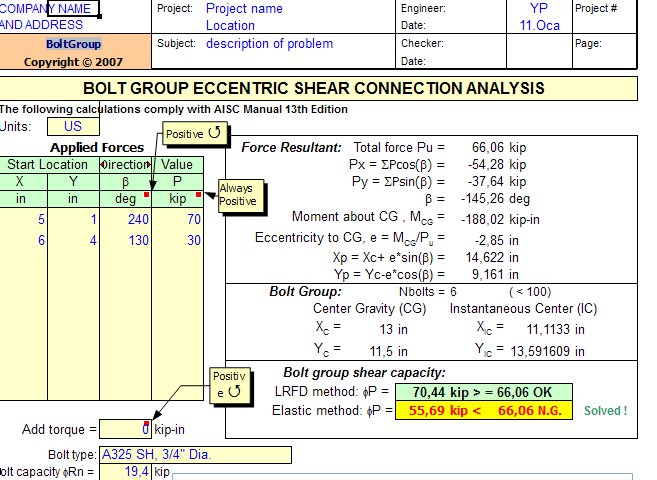This screenshot has height=480, width=657.
Task: Click Yp value 9,161
Action: tap(488, 275)
